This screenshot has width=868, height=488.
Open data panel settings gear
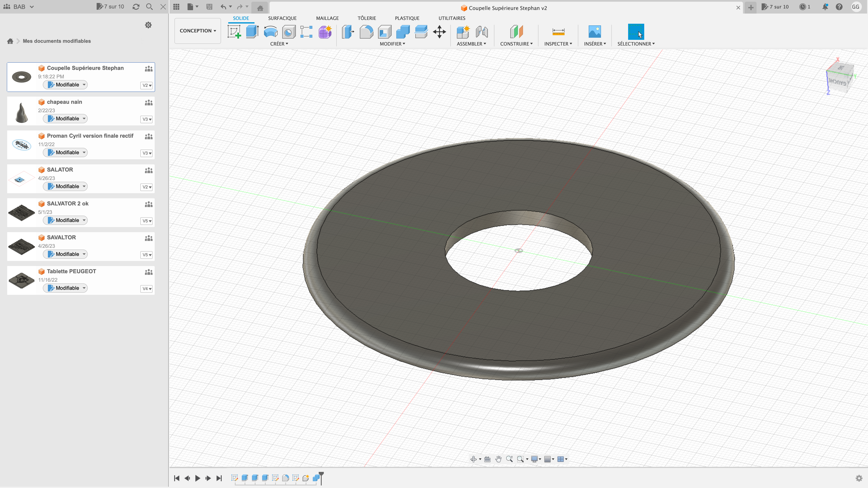coord(148,25)
